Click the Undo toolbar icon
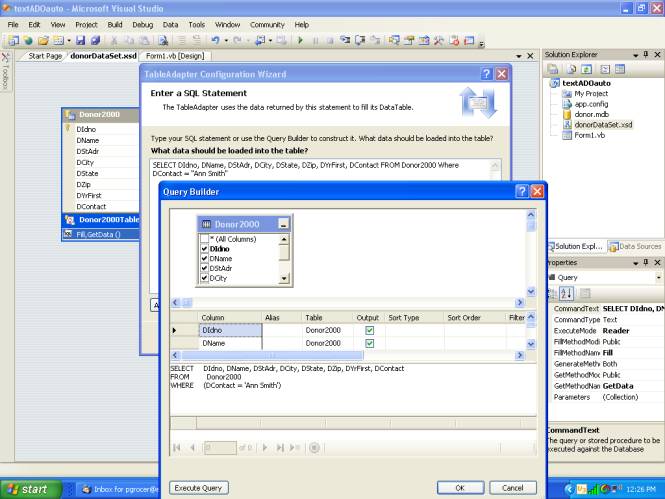 [x=215, y=40]
